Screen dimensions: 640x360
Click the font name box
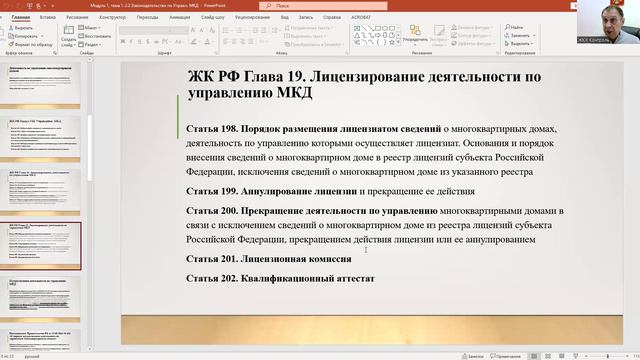(144, 30)
